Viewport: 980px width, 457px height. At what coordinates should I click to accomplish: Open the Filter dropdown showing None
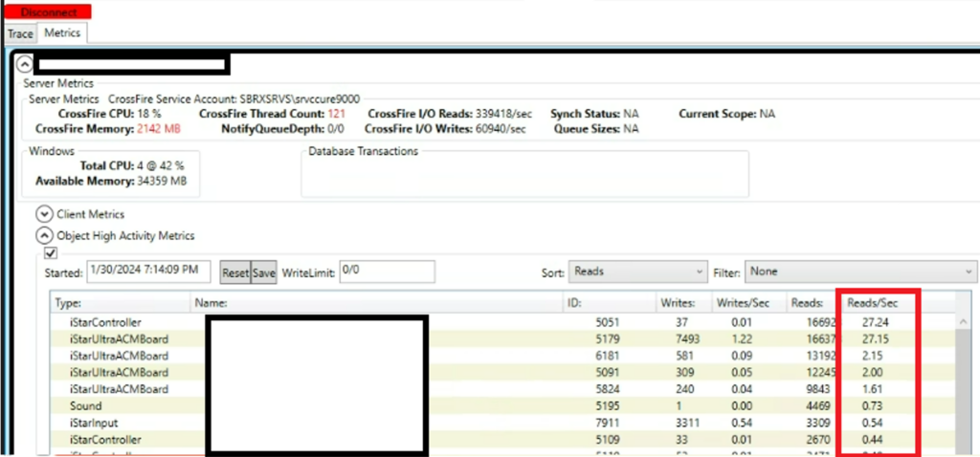(x=859, y=272)
